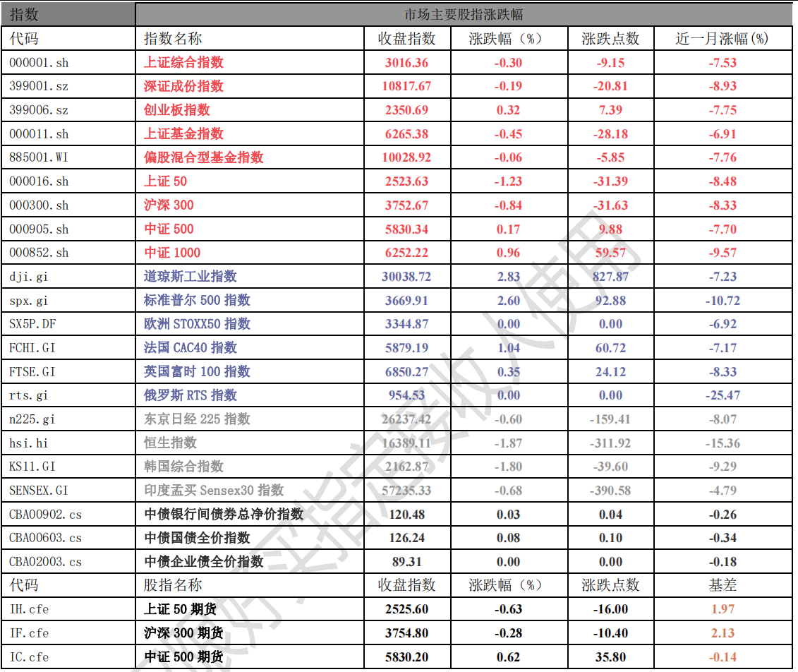Click the 道琼斯工业指数 index name
Screen dimensions: 798x672
pyautogui.click(x=190, y=277)
